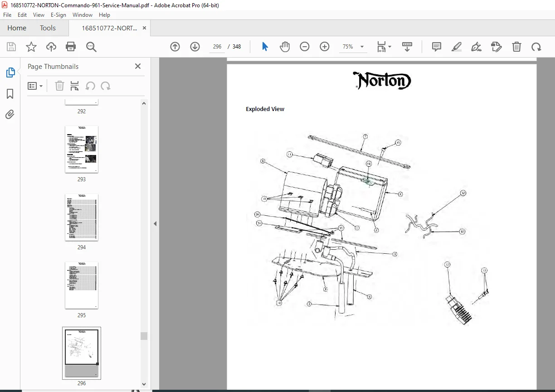555x392 pixels.
Task: Click the Exploded View heading
Action: pyautogui.click(x=265, y=109)
